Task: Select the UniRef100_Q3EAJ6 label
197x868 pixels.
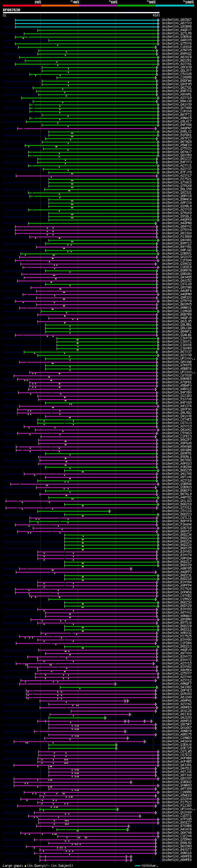Action: click(177, 745)
